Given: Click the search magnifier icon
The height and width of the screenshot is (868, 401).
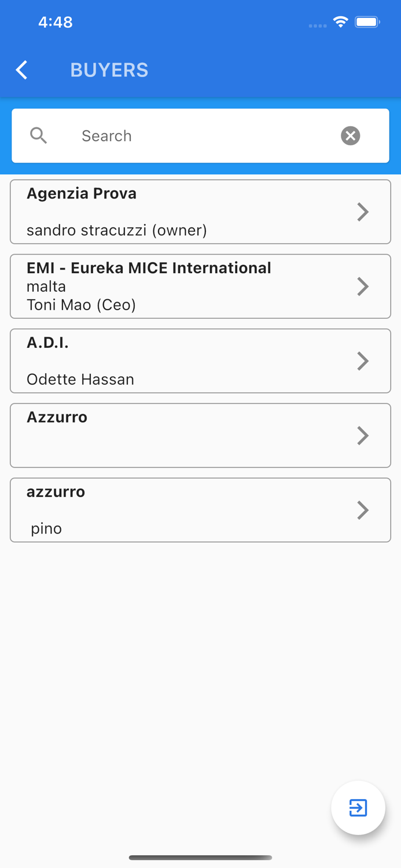Looking at the screenshot, I should [x=39, y=135].
